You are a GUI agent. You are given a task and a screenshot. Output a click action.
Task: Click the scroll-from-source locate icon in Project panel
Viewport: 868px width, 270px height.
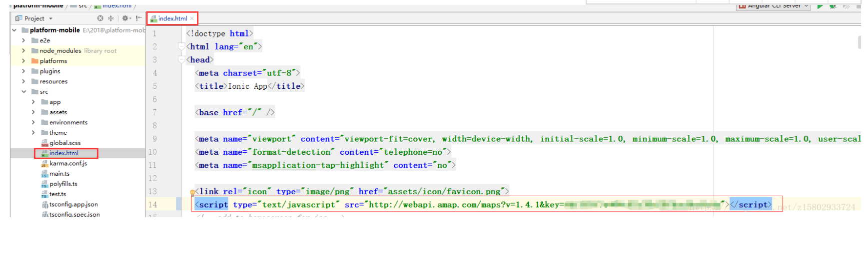pos(100,18)
